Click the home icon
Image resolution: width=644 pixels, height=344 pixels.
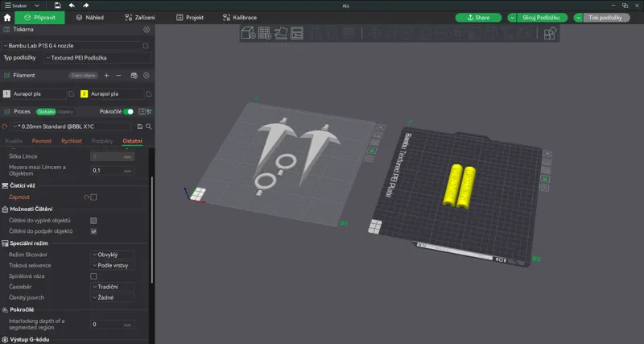coord(7,18)
